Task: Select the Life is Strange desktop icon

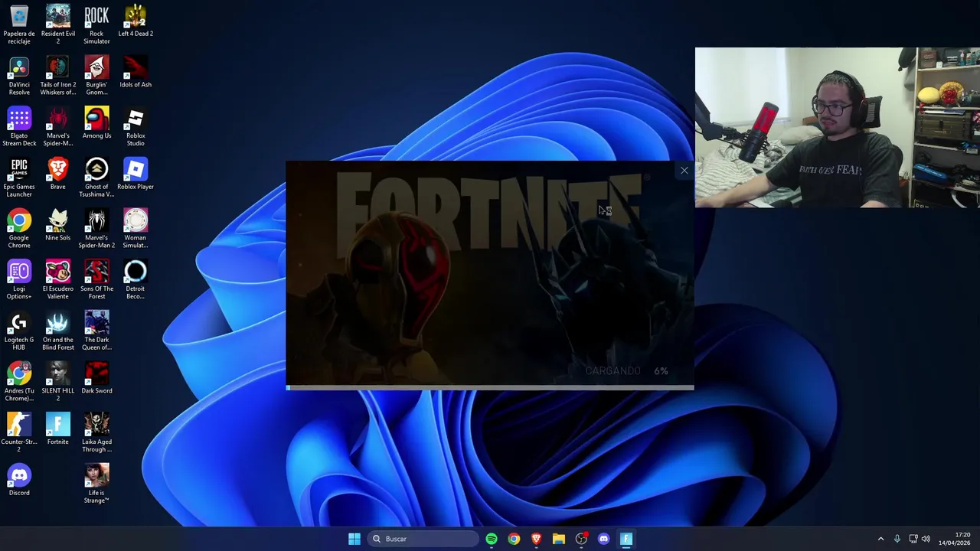Action: coord(96,484)
